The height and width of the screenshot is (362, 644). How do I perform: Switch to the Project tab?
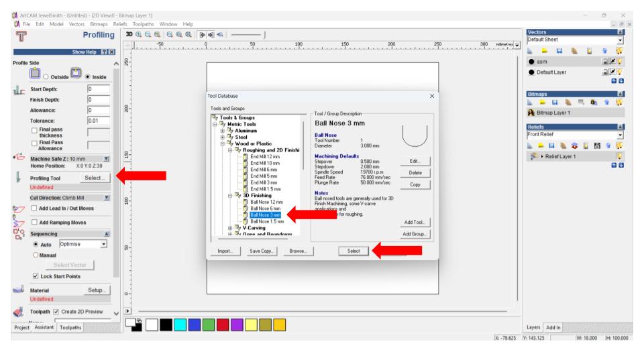pyautogui.click(x=21, y=328)
